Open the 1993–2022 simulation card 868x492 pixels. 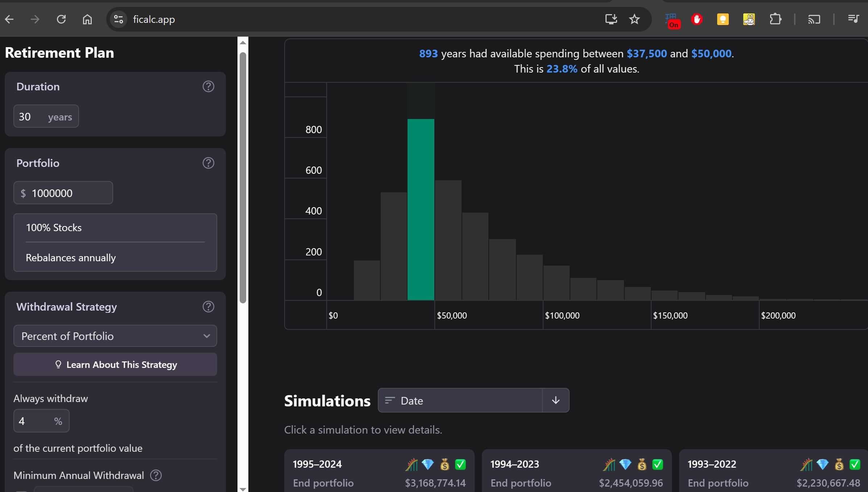pyautogui.click(x=773, y=471)
